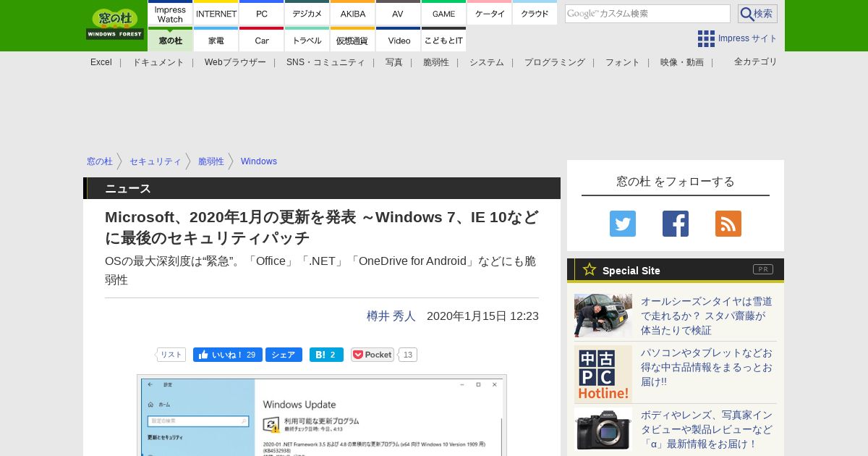The width and height of the screenshot is (868, 456).
Task: Save article with Pocket button
Action: pyautogui.click(x=373, y=355)
